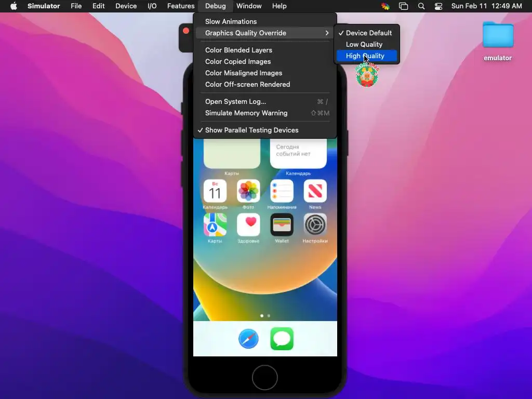Open the Health app with heart icon

tap(248, 224)
